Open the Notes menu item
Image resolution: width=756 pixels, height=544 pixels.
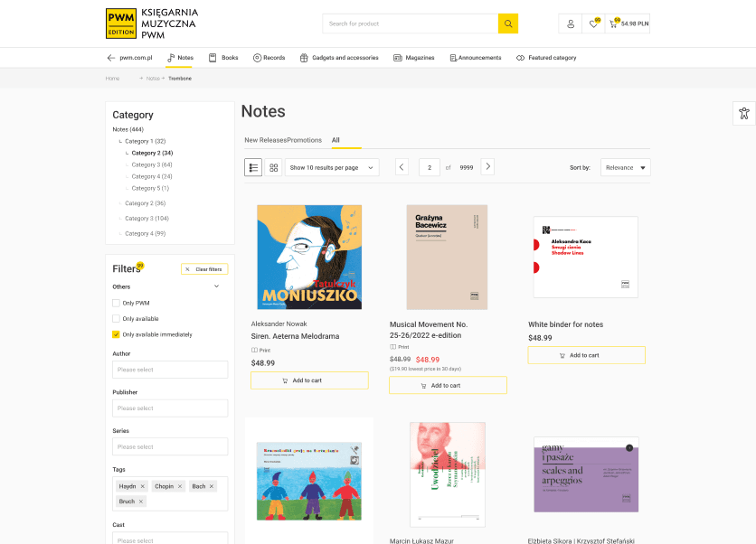[180, 58]
